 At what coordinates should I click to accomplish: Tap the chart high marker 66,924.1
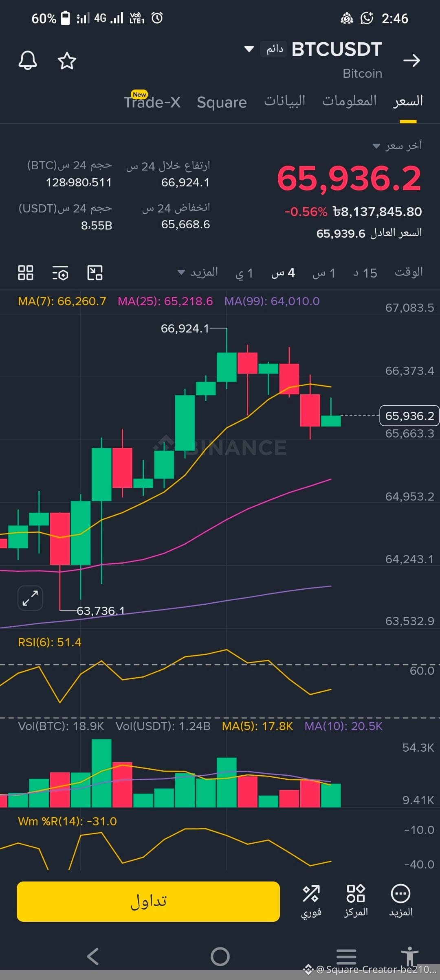185,328
